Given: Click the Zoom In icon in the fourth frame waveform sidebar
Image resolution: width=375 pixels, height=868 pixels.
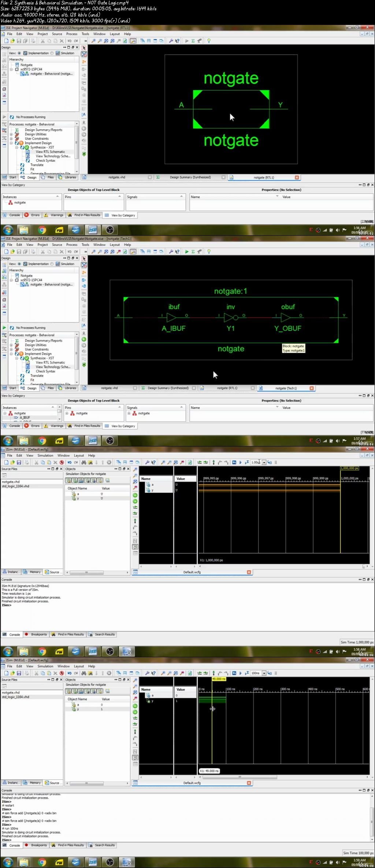Looking at the screenshot, I should click(x=135, y=680).
